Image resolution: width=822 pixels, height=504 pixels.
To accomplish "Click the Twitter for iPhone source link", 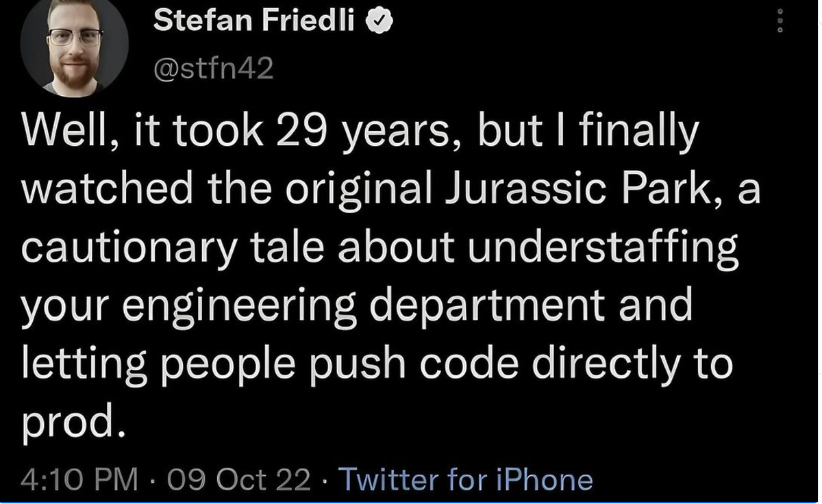I will coord(465,479).
